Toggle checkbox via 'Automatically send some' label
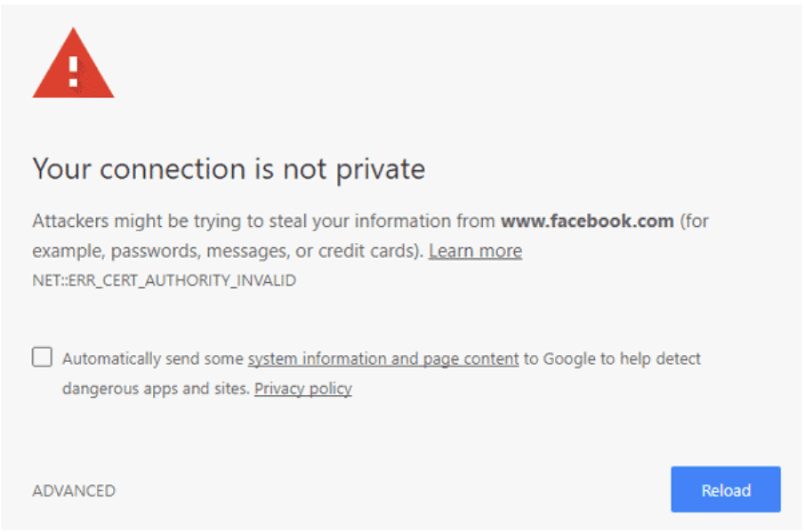 [x=153, y=359]
